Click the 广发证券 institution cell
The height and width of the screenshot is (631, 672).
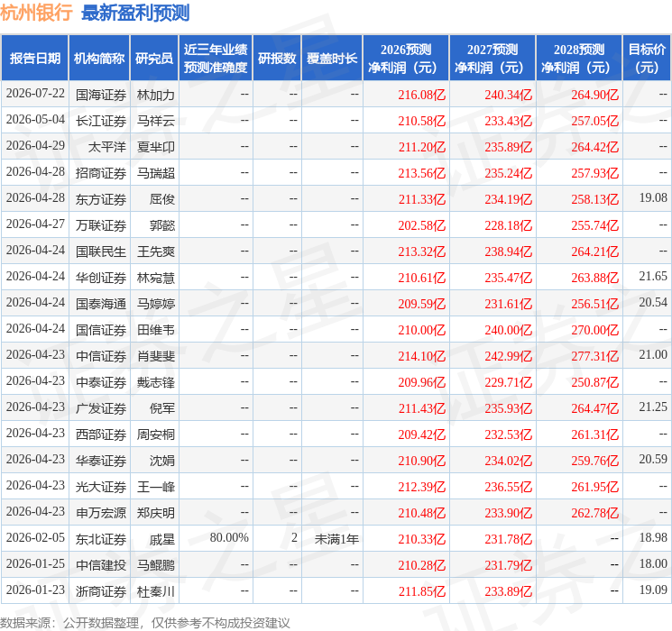tap(101, 408)
